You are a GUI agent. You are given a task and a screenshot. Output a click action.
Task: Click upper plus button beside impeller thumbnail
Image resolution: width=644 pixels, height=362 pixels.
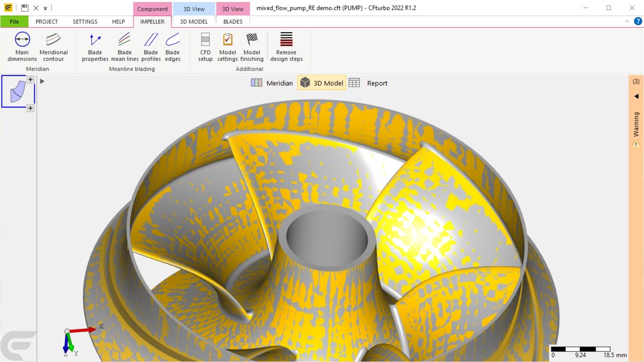tap(30, 79)
